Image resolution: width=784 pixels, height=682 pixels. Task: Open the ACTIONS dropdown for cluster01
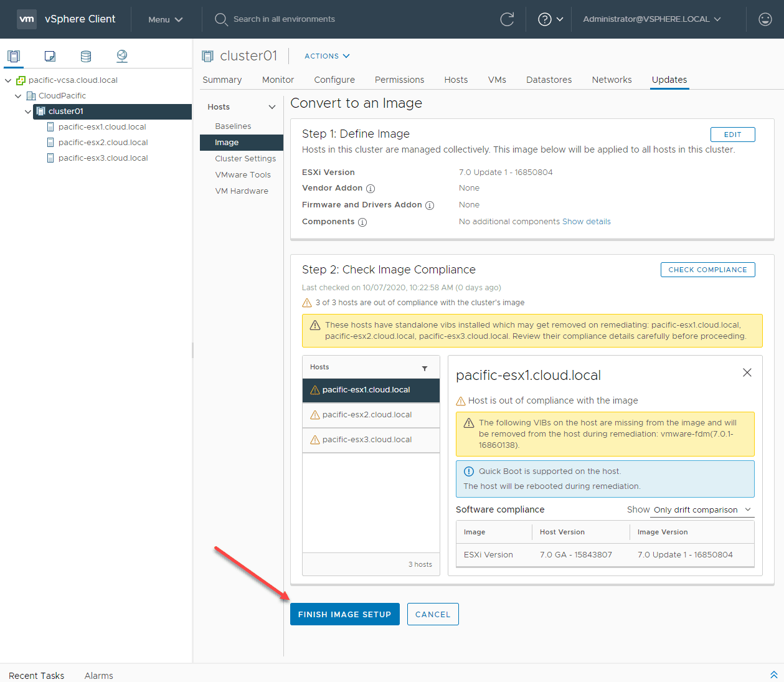327,56
